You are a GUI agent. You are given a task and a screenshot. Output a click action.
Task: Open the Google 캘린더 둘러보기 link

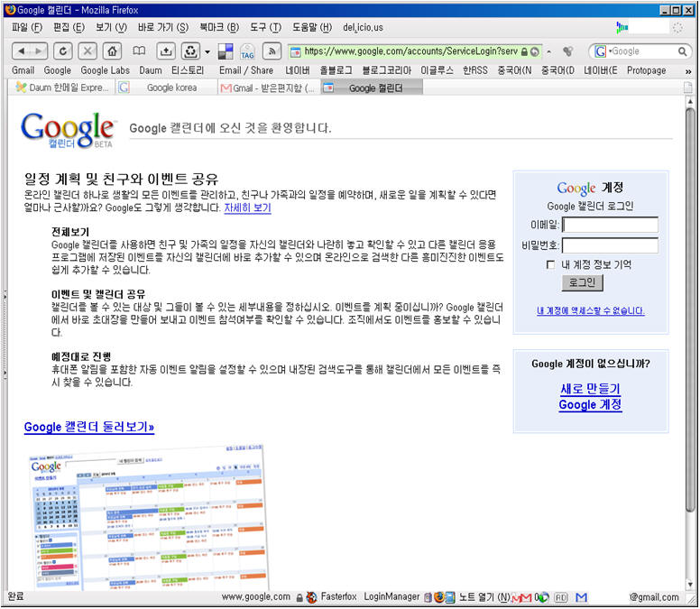(89, 427)
